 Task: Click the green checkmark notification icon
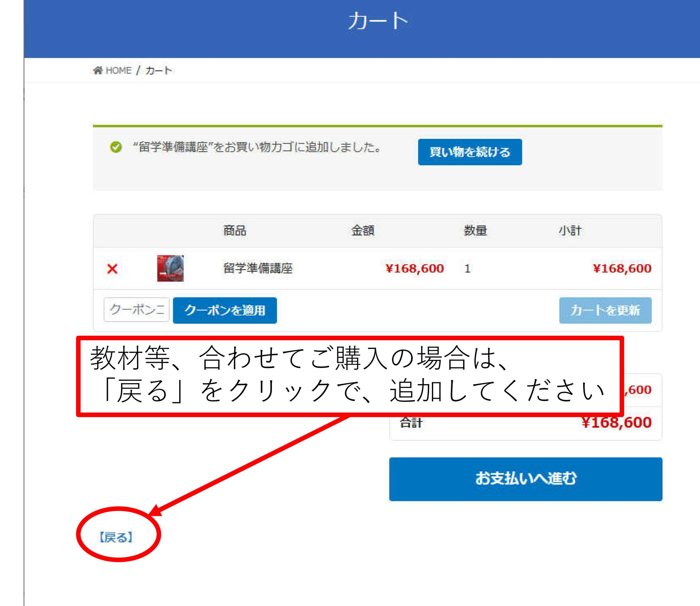tap(116, 147)
